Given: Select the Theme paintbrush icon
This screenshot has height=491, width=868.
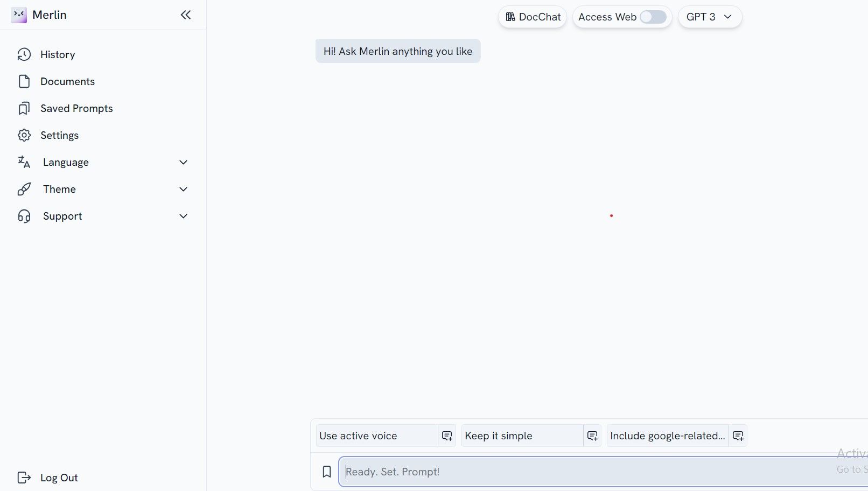Looking at the screenshot, I should [24, 189].
